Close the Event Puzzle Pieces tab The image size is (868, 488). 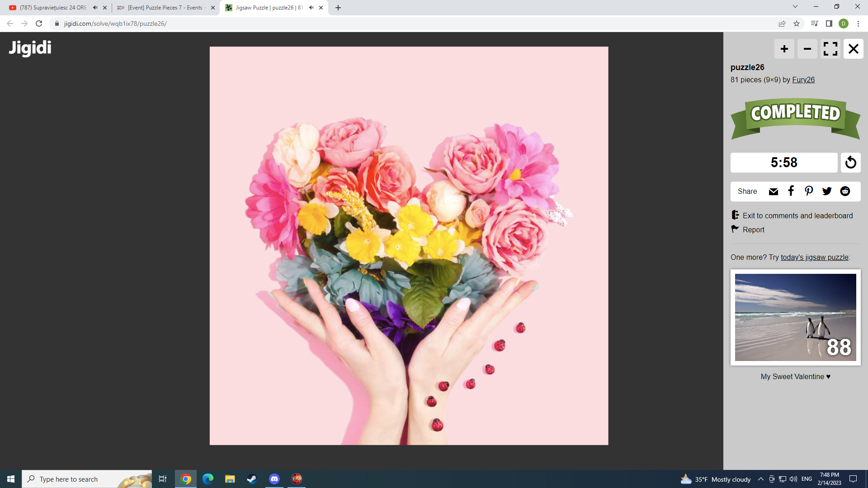tap(213, 8)
